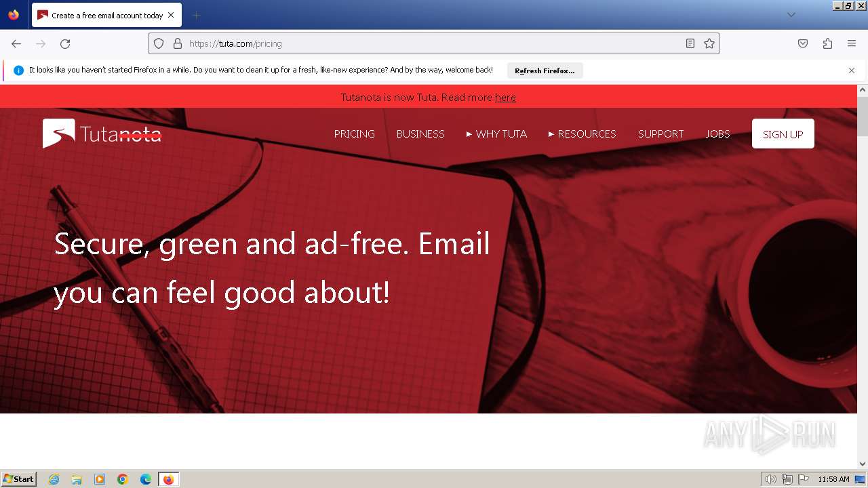
Task: Open File Explorer from taskbar
Action: tap(77, 479)
